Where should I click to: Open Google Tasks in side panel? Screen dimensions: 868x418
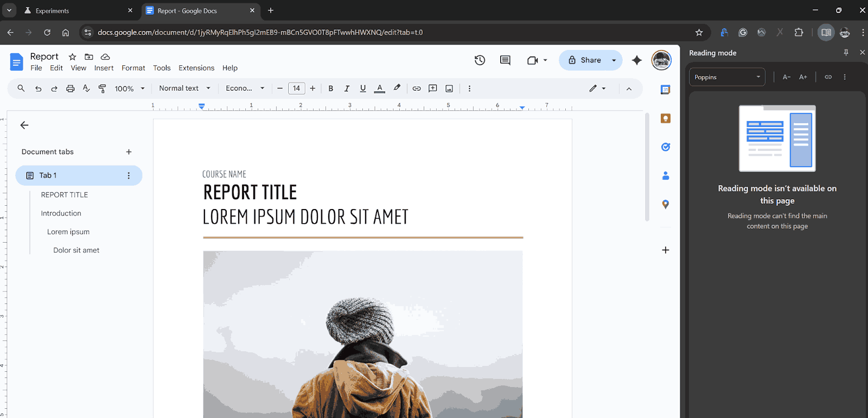click(666, 147)
